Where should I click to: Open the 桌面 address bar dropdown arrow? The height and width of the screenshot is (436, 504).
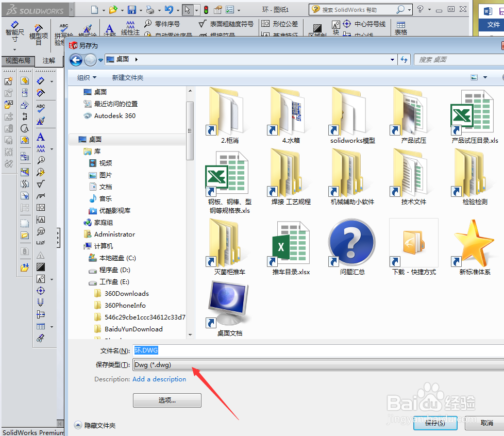tap(392, 59)
